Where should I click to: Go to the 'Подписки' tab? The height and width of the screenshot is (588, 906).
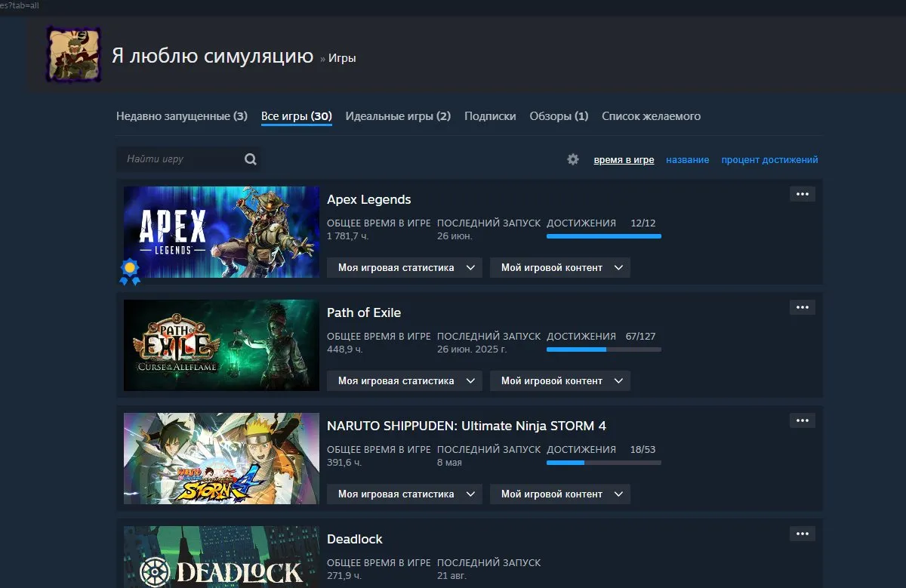tap(490, 116)
